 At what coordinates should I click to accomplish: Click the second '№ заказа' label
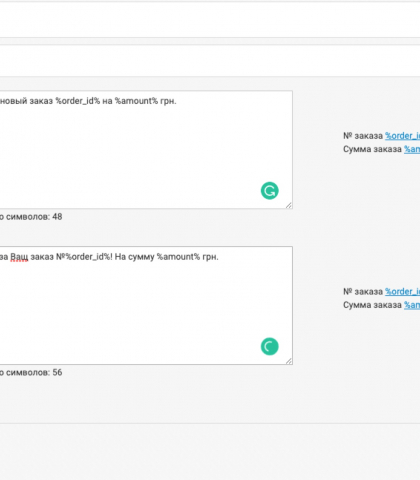click(x=363, y=292)
